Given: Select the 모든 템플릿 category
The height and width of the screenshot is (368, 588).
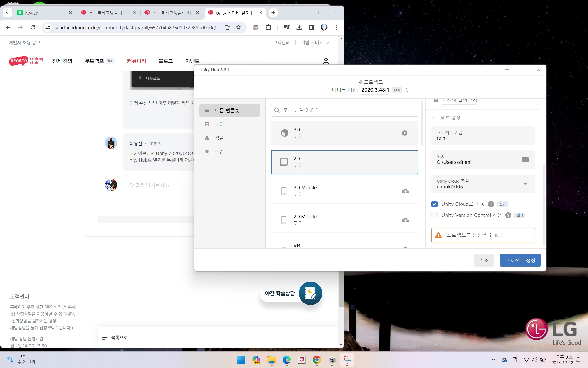Looking at the screenshot, I should [229, 110].
